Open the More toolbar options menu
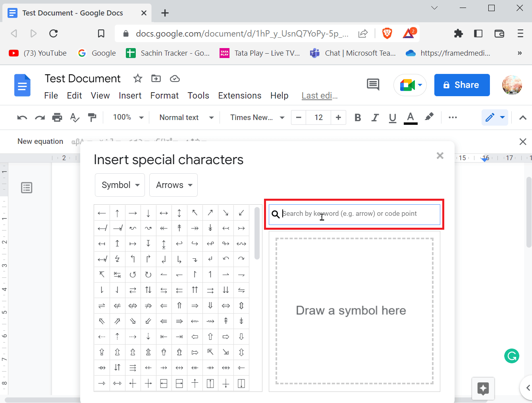 453,117
